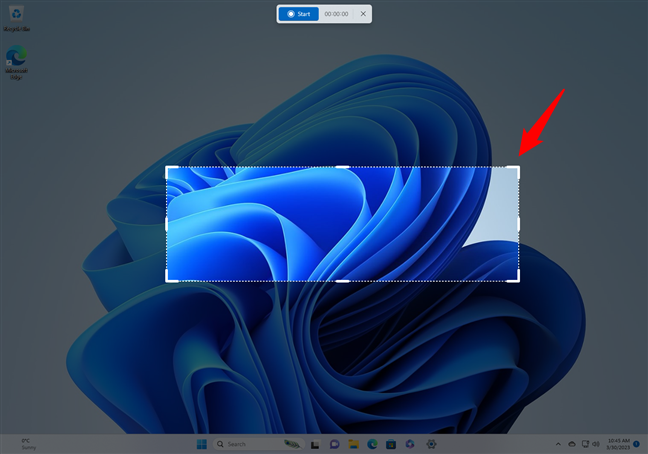Click inside the selected recording region
This screenshot has height=454, width=648.
point(342,224)
